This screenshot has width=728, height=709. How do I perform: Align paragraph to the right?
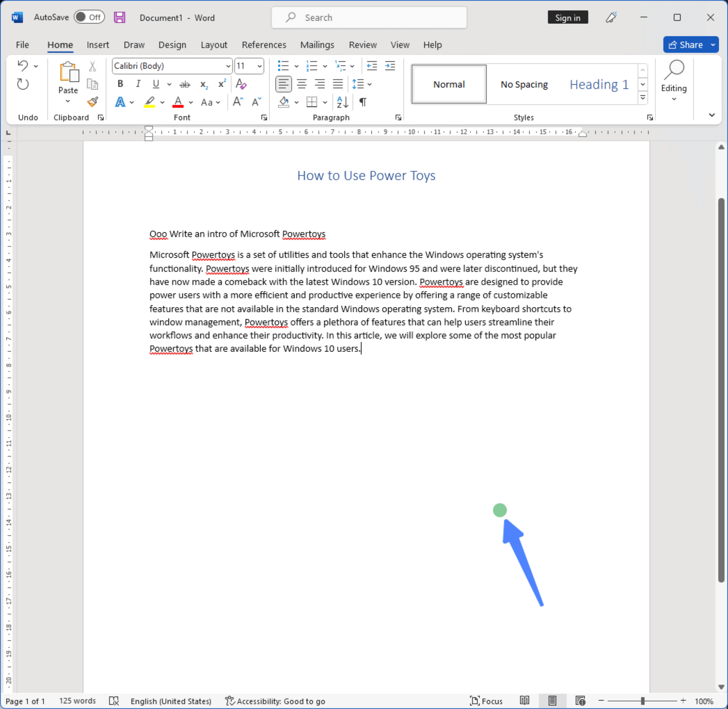[x=320, y=84]
